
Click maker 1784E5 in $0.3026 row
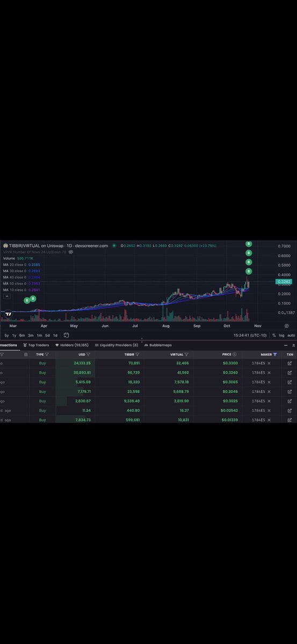[258, 401]
